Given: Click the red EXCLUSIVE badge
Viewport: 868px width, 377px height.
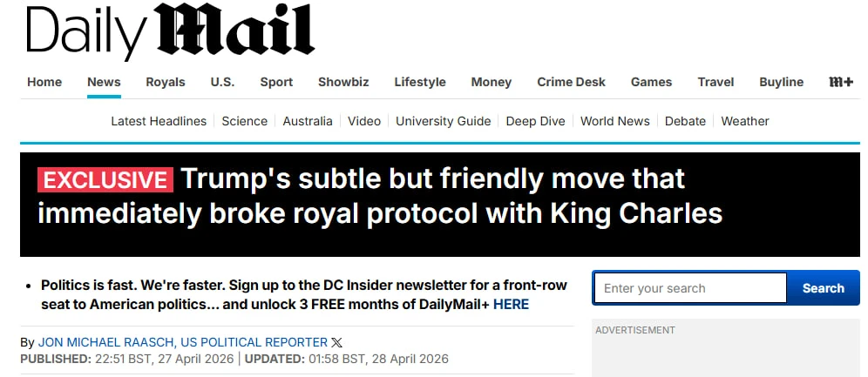Looking at the screenshot, I should [x=105, y=180].
